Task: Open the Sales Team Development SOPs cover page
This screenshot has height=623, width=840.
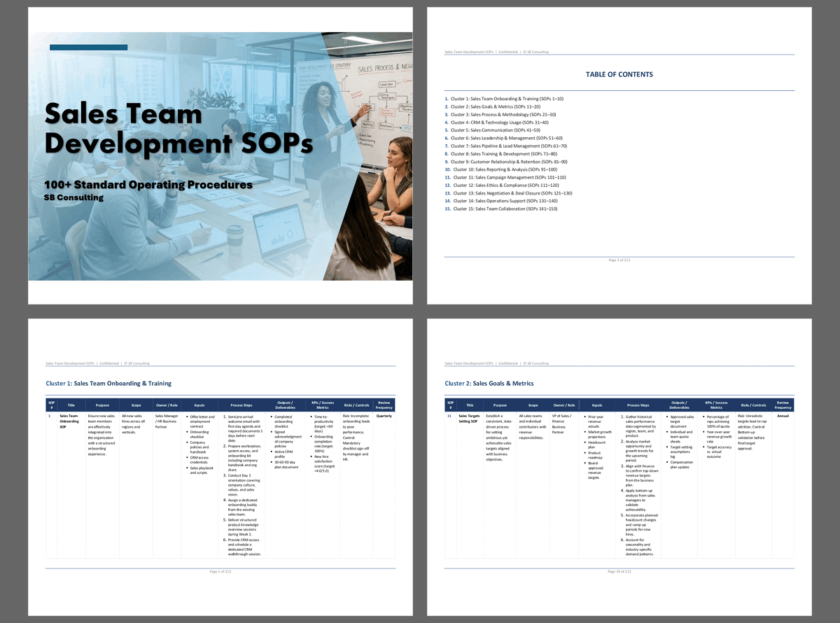Action: click(220, 155)
